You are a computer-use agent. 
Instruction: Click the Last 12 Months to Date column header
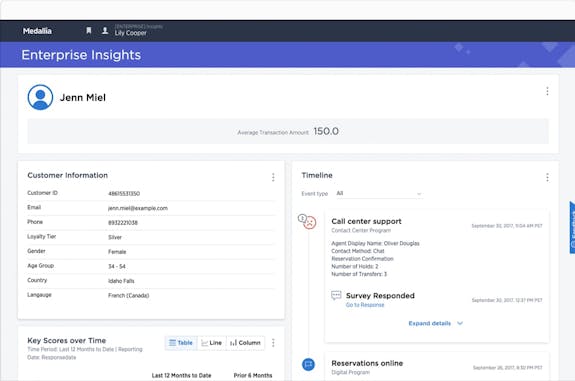[182, 375]
